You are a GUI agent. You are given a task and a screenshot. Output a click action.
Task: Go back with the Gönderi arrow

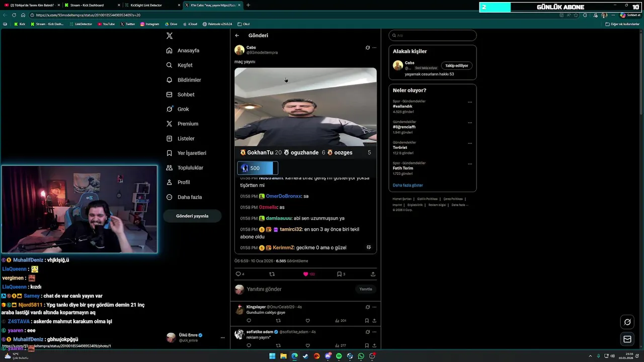coord(237,36)
